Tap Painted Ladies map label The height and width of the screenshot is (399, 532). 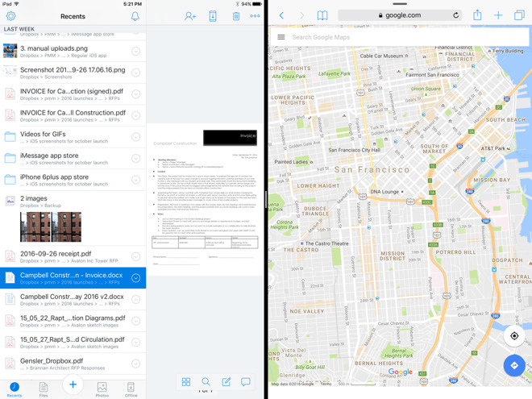(x=291, y=162)
